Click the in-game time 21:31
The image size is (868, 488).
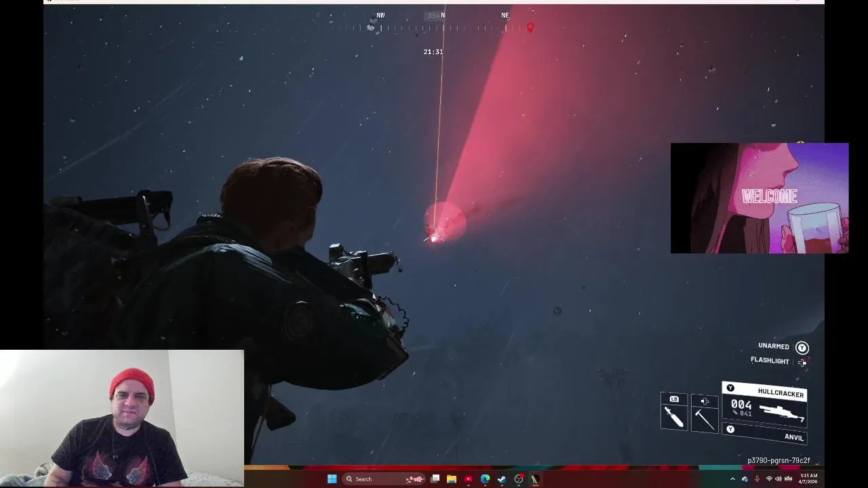point(433,52)
